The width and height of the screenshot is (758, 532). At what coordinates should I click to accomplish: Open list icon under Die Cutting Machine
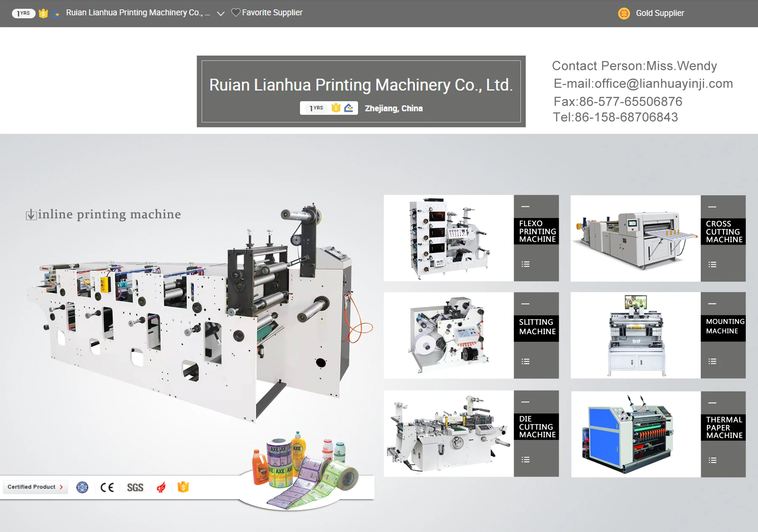pyautogui.click(x=525, y=460)
